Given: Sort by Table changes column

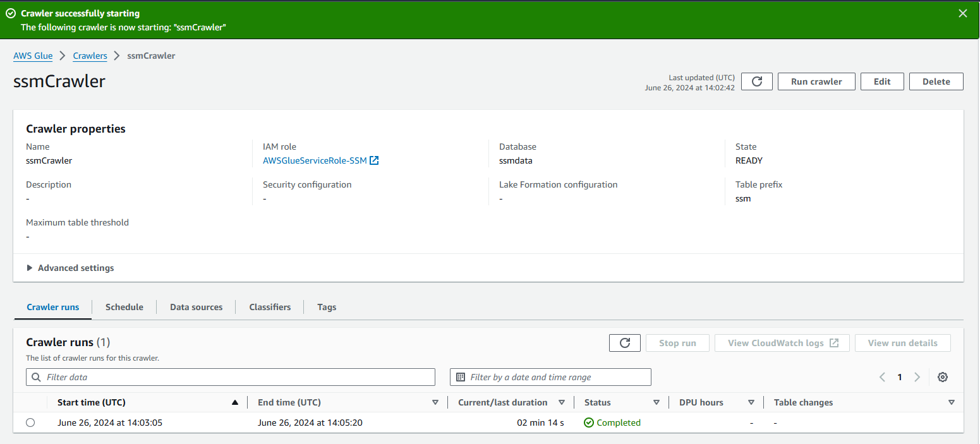Looking at the screenshot, I should tap(952, 402).
